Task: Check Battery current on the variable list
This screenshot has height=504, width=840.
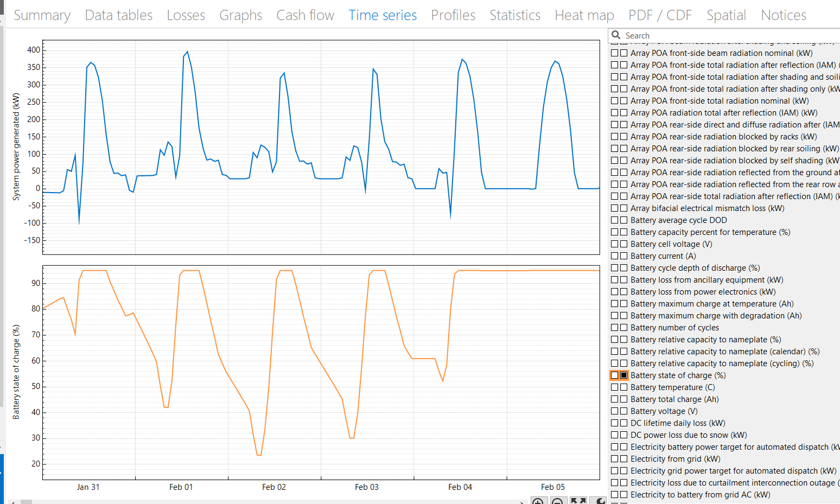Action: point(615,256)
